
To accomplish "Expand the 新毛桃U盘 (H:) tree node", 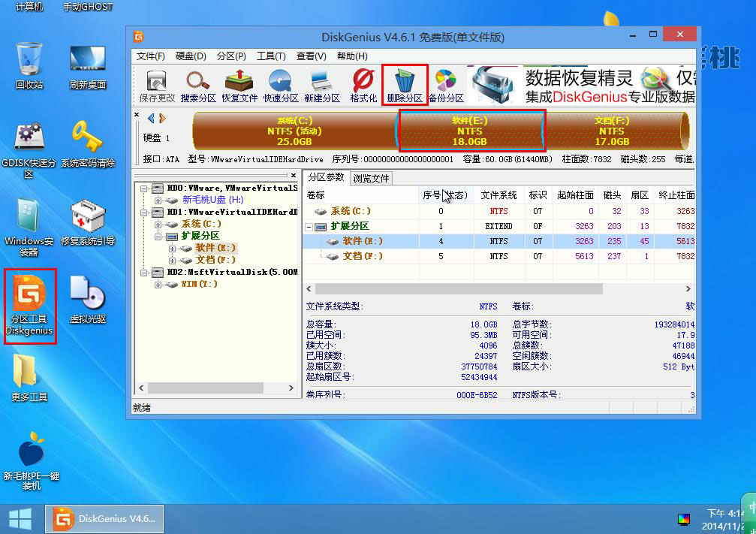I will pyautogui.click(x=158, y=201).
